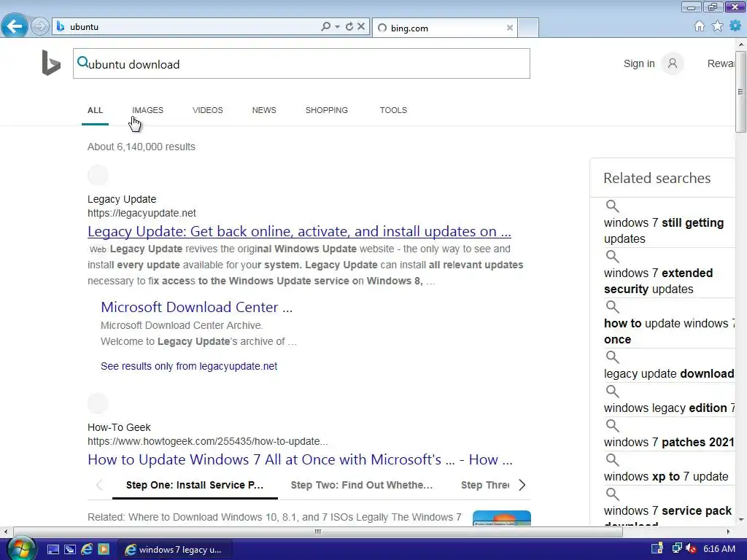This screenshot has height=560, width=747.
Task: Click Show Desktop quick launch icon
Action: click(x=53, y=550)
